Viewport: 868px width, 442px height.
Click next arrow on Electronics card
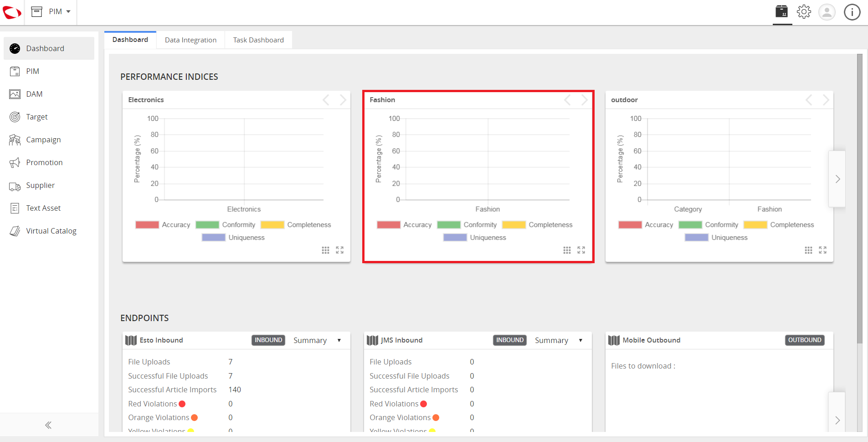click(x=343, y=100)
